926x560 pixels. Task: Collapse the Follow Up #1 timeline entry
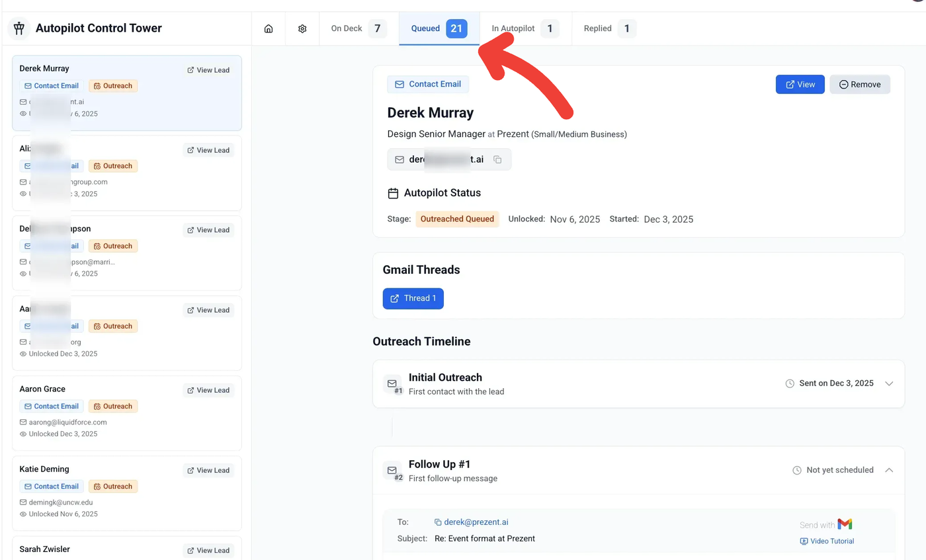tap(889, 470)
